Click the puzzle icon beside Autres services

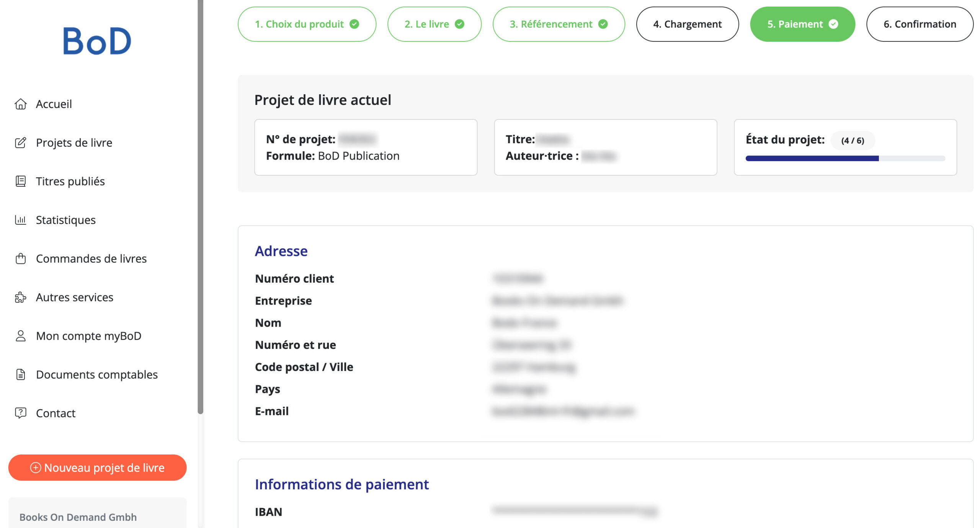(21, 297)
